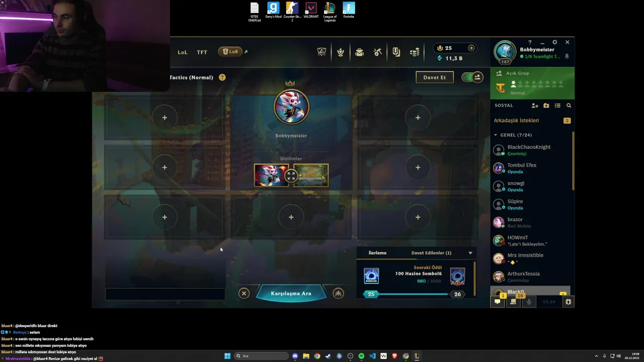644x362 pixels.
Task: Select friend ArthurxTessia
Action: (532, 277)
